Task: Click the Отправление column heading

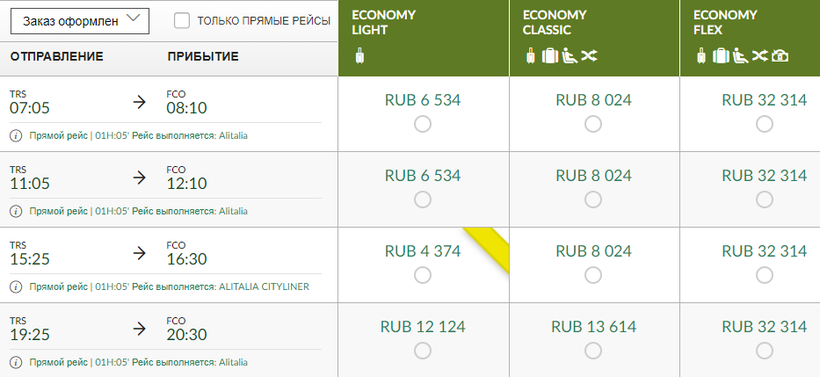Action: (x=56, y=56)
